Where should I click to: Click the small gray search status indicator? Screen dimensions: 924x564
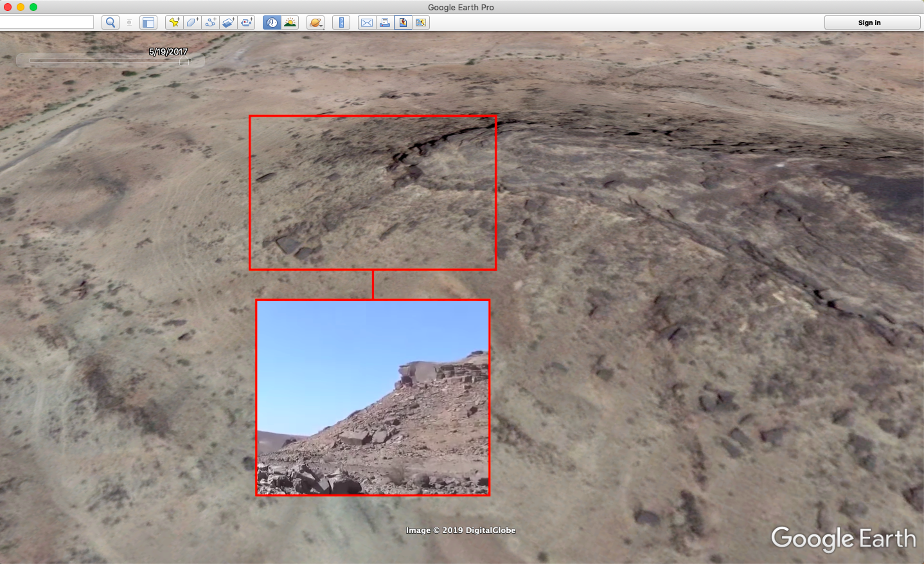click(129, 23)
